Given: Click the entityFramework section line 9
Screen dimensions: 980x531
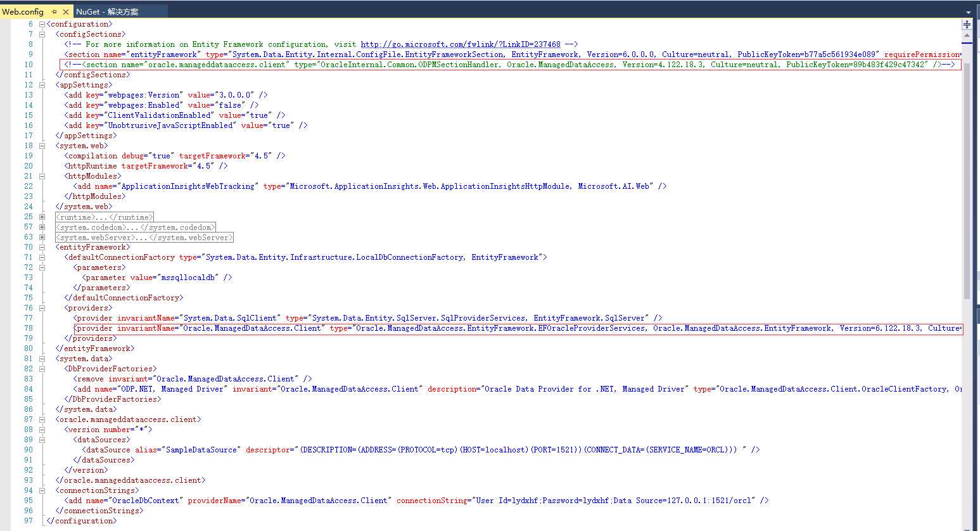Looking at the screenshot, I should tap(513, 54).
